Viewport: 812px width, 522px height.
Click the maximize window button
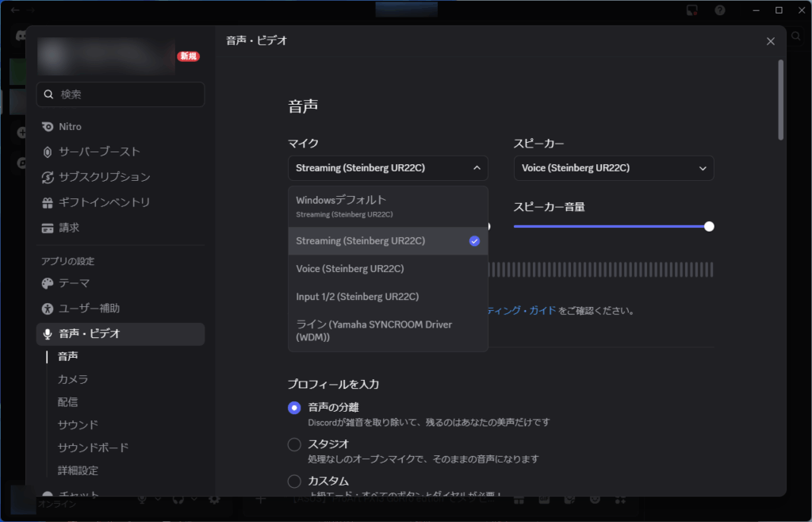[779, 10]
